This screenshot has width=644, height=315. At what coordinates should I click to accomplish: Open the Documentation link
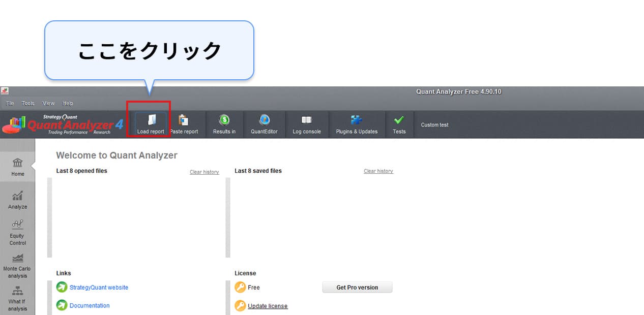coord(90,305)
